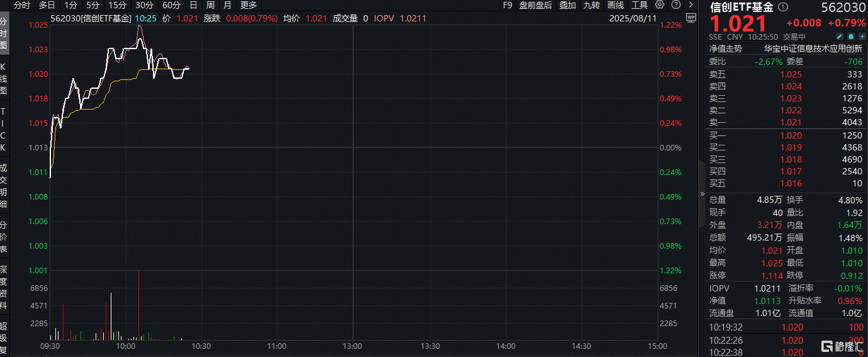868x357 pixels.
Task: Click 卖三 ask row at 1.023
Action: (x=786, y=98)
